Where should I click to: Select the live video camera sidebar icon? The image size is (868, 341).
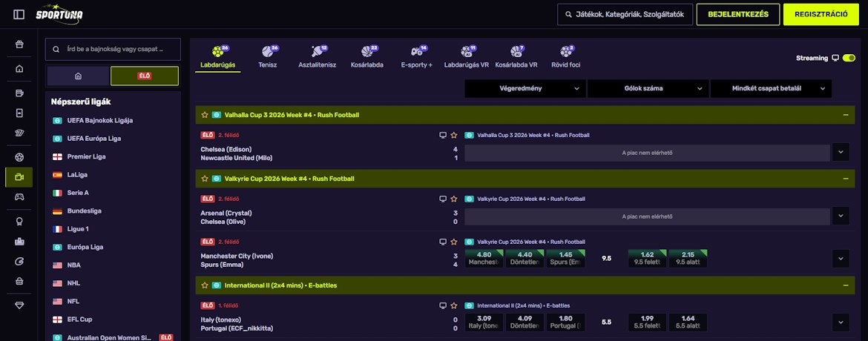tap(19, 177)
